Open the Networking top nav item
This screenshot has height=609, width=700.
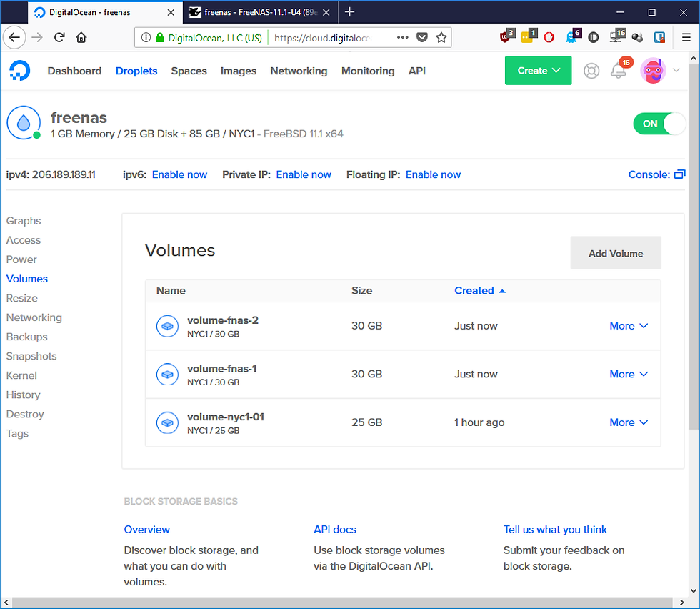pos(299,71)
